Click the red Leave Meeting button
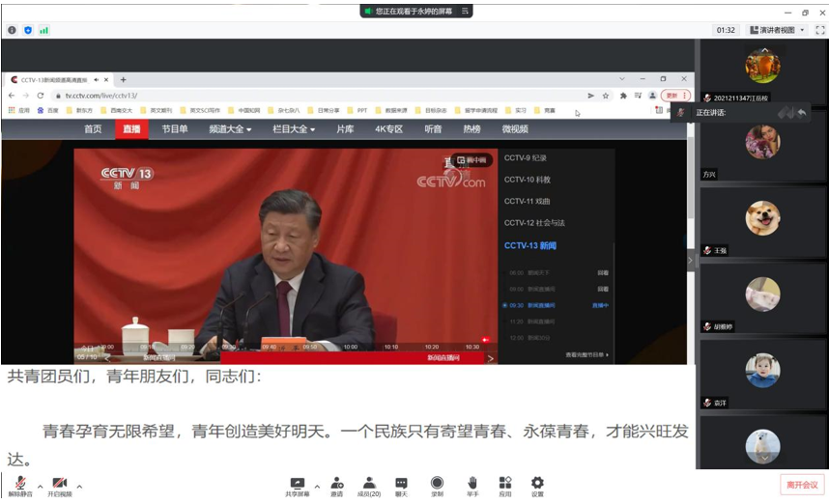 pos(801,485)
